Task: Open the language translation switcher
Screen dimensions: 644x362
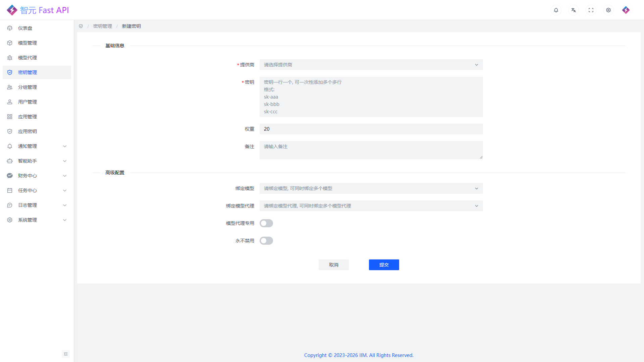Action: point(574,10)
